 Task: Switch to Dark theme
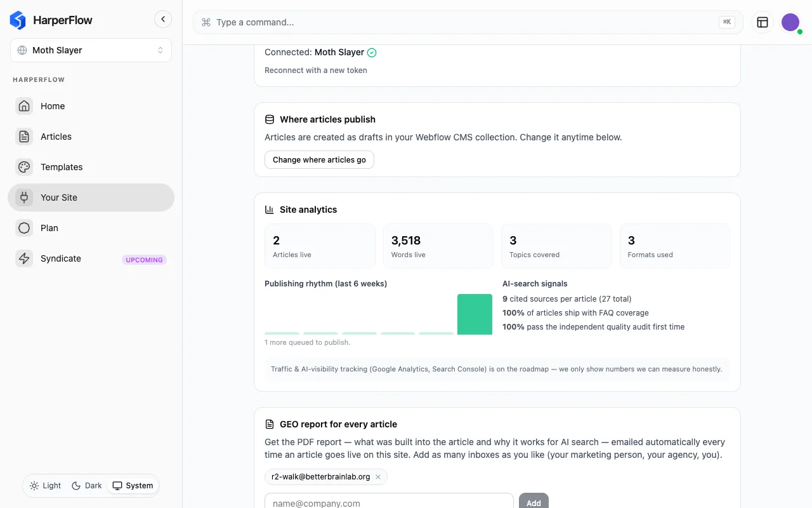tap(86, 486)
